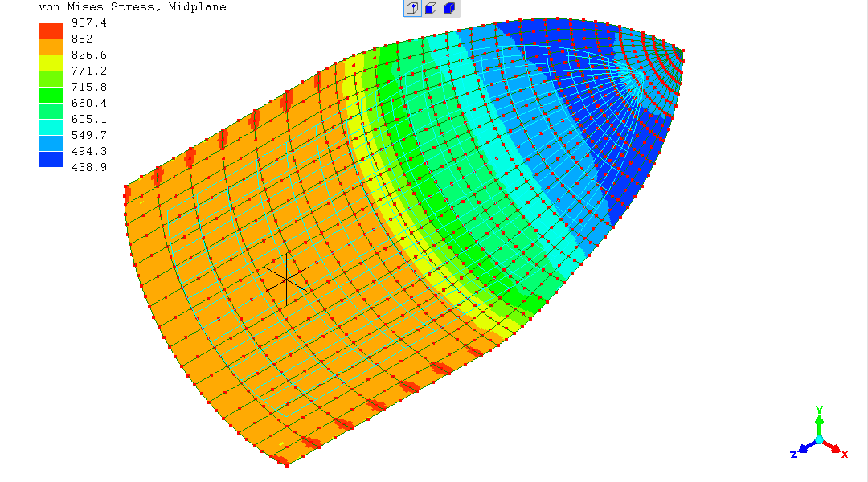This screenshot has height=482, width=868.
Task: Click the cyan origin sphere of the axis triad
Action: pyautogui.click(x=819, y=439)
